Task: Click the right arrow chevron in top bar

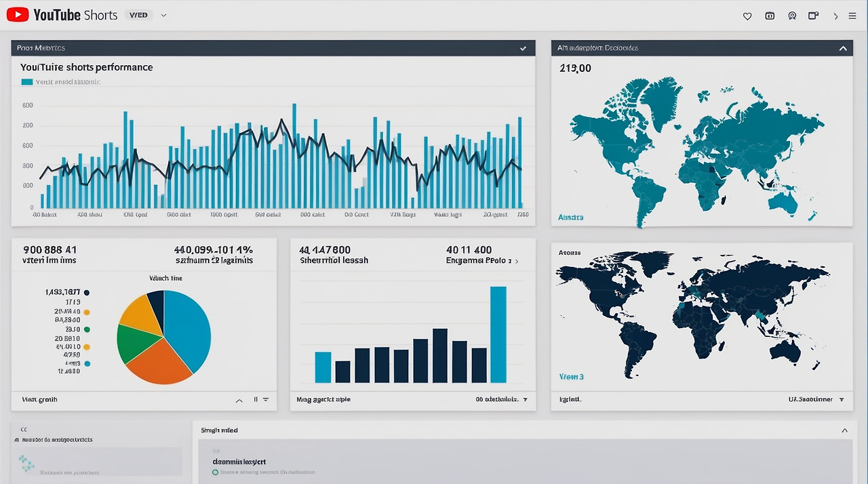Action: 835,16
